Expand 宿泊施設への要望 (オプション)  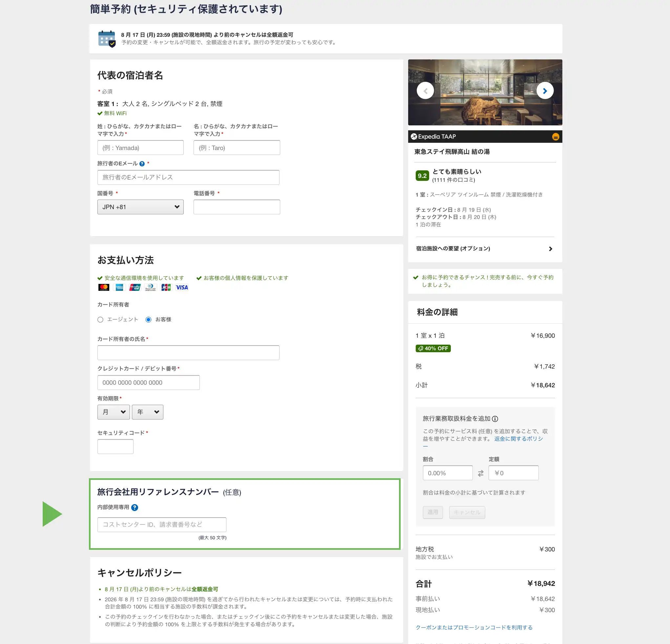pos(485,249)
